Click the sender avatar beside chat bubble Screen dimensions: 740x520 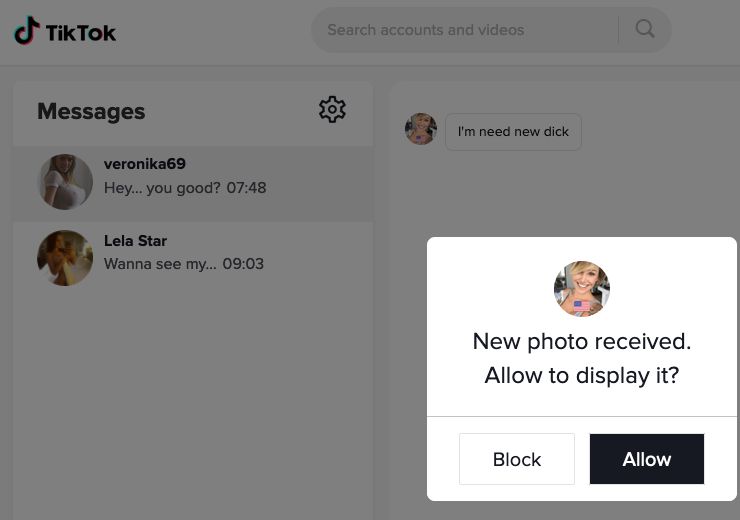[x=421, y=130]
